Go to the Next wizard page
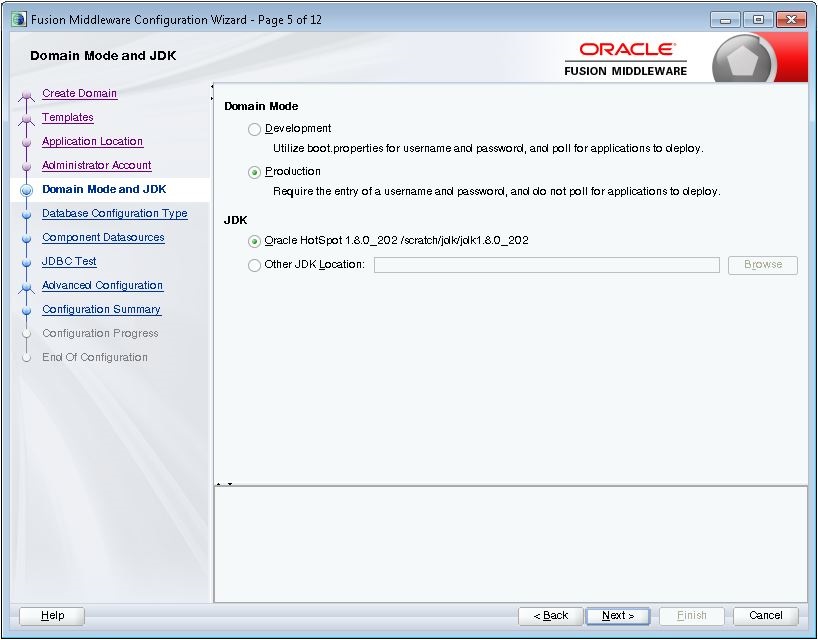This screenshot has width=818, height=640. [618, 615]
